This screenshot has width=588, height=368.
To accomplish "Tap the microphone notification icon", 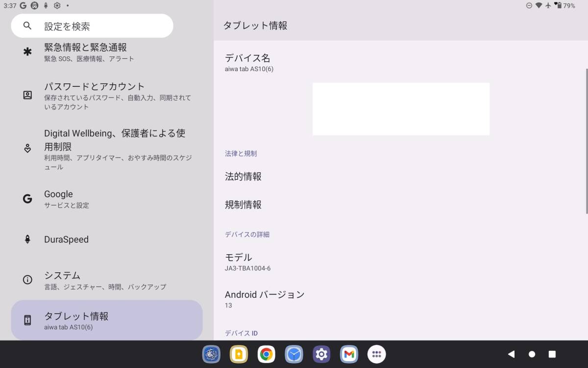I will coord(46,6).
